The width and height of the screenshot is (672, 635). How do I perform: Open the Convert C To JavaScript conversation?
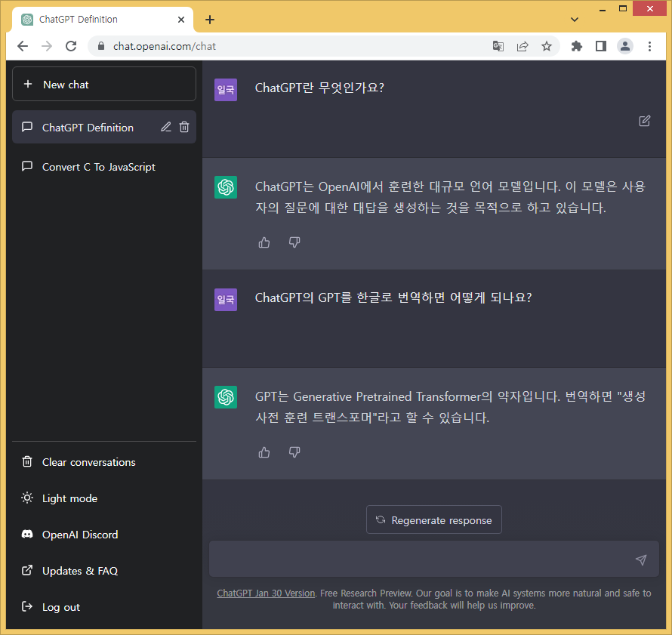click(x=104, y=167)
